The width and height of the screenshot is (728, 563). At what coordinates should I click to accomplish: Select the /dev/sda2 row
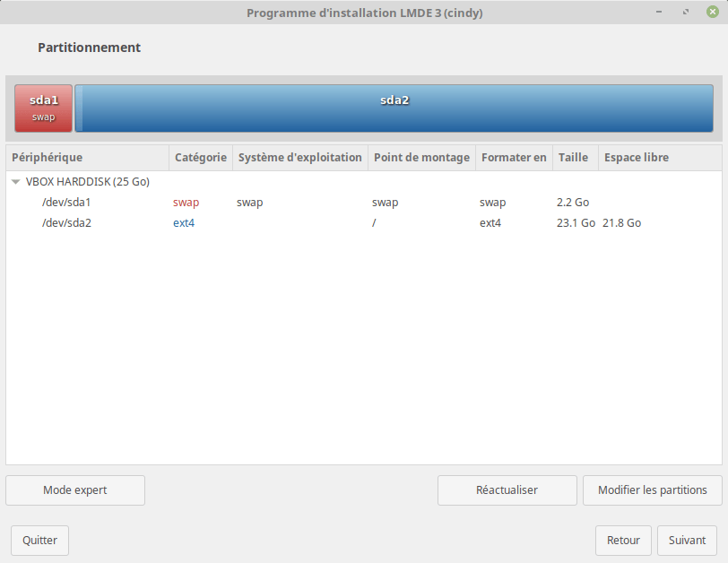[x=66, y=223]
